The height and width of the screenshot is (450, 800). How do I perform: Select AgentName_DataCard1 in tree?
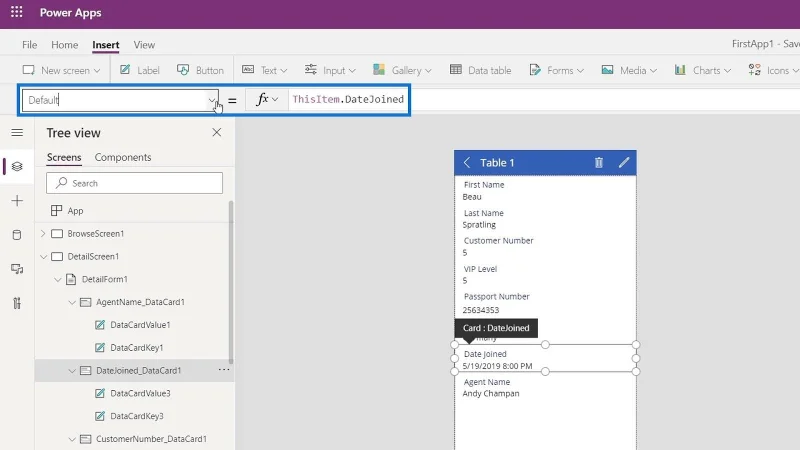click(x=140, y=302)
